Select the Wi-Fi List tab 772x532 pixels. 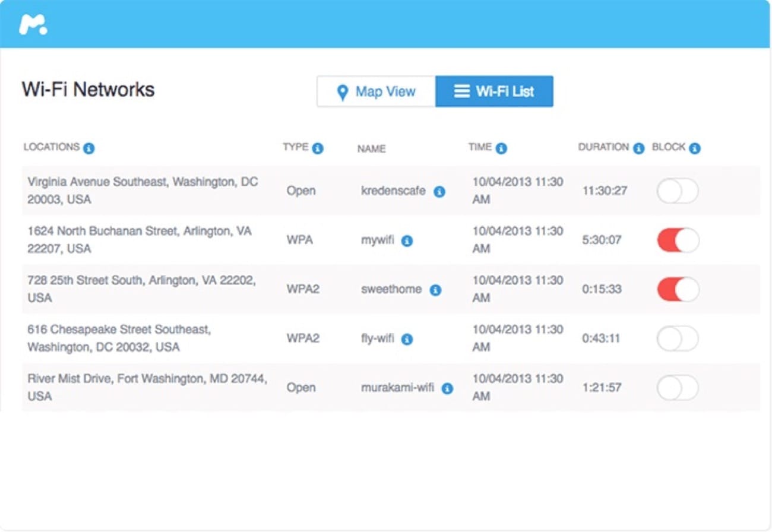494,91
